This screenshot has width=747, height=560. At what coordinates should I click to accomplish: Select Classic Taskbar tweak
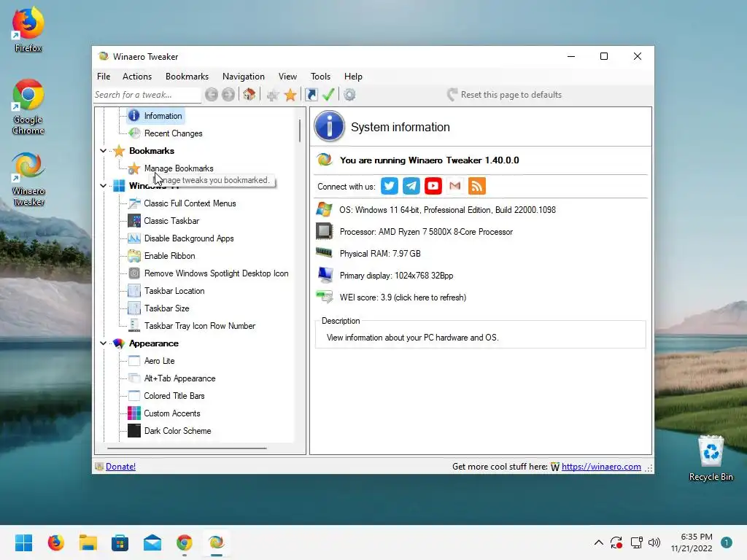point(171,220)
